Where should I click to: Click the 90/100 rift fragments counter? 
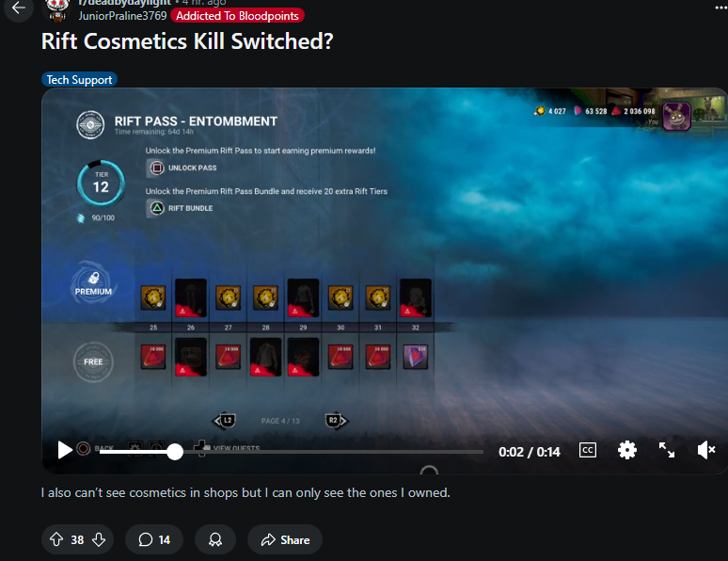(x=97, y=218)
